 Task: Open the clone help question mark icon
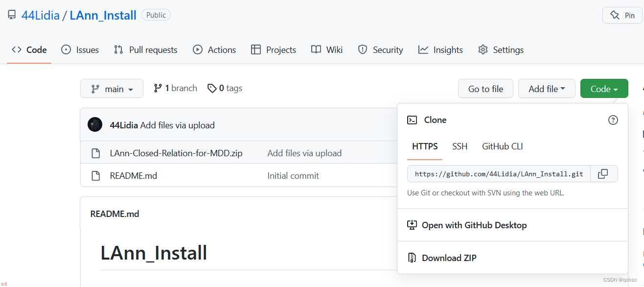click(613, 120)
